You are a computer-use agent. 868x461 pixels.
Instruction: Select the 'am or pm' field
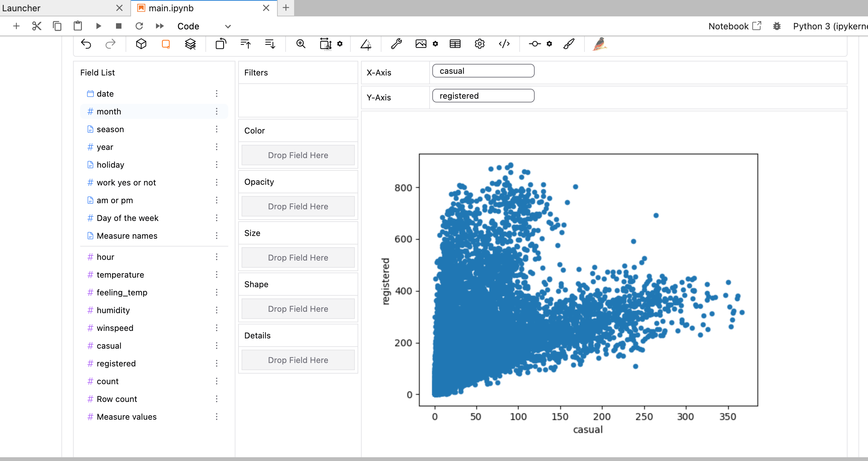[154, 200]
